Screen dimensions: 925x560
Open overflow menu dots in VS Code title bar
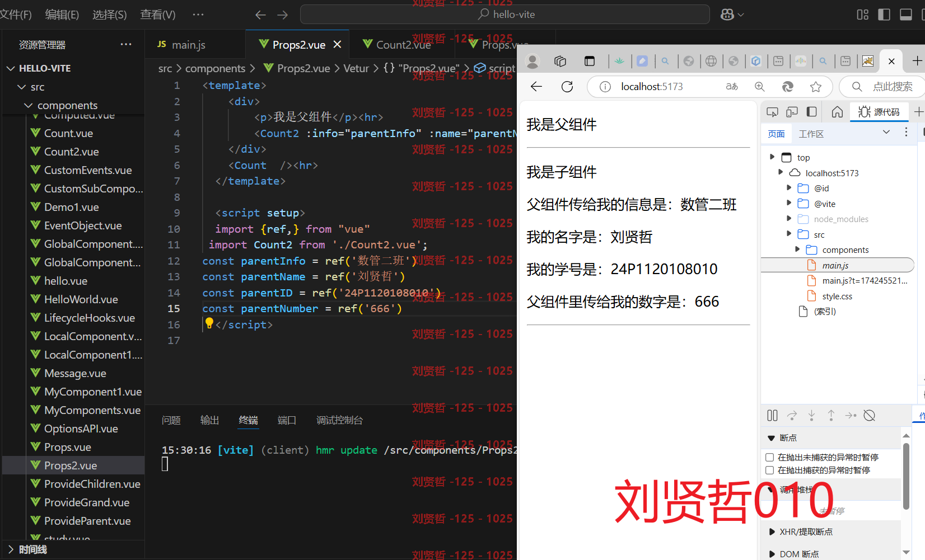click(x=198, y=15)
